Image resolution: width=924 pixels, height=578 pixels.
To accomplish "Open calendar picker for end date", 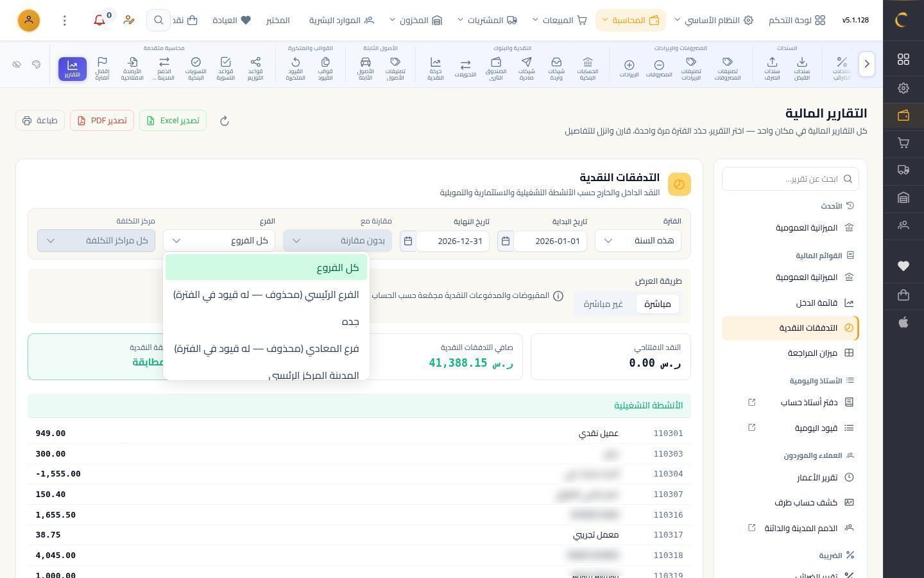I will (408, 241).
